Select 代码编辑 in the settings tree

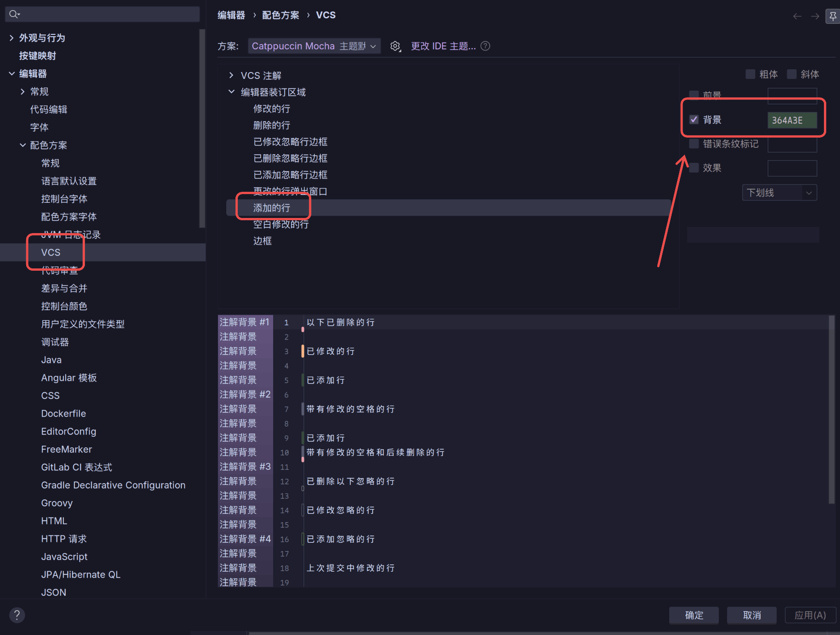[49, 109]
